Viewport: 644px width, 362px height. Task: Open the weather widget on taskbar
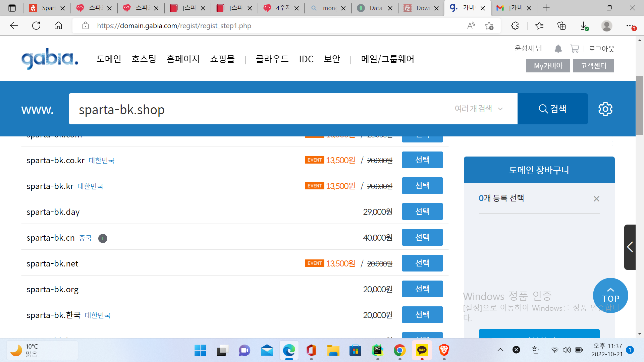(x=42, y=350)
